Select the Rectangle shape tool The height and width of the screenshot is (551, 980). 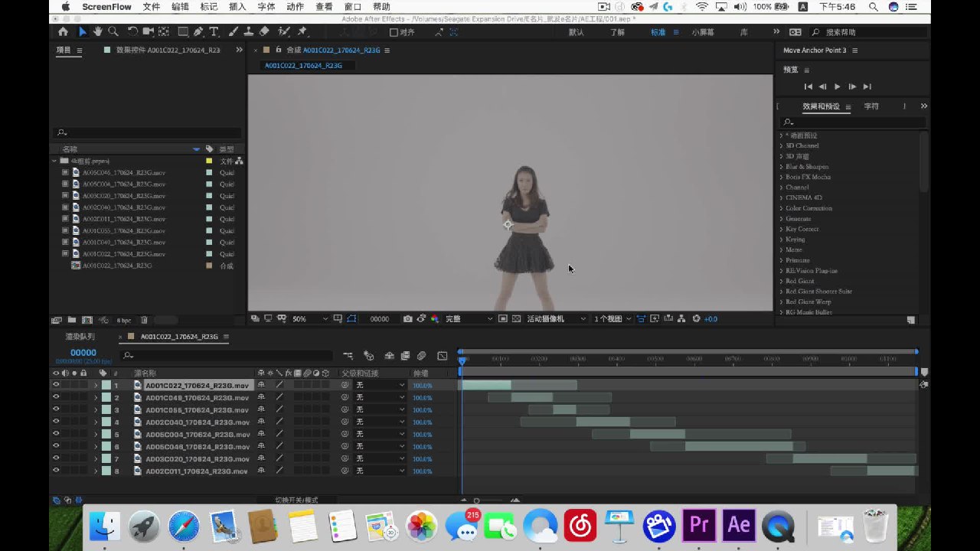[183, 32]
